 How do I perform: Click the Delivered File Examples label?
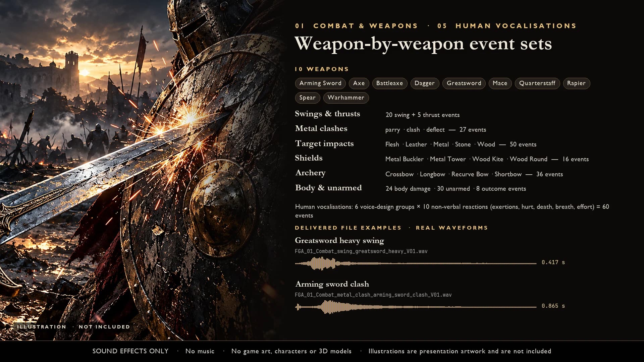pos(348,228)
